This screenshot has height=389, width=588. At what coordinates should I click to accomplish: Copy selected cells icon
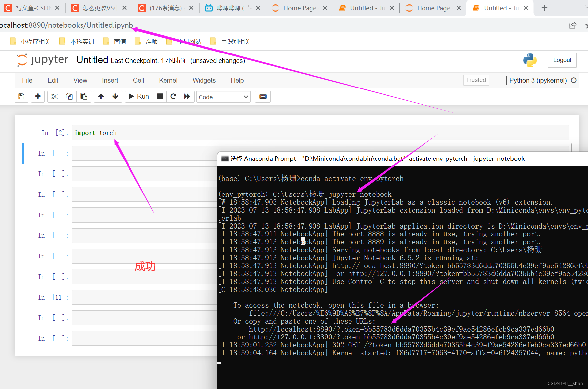click(69, 96)
